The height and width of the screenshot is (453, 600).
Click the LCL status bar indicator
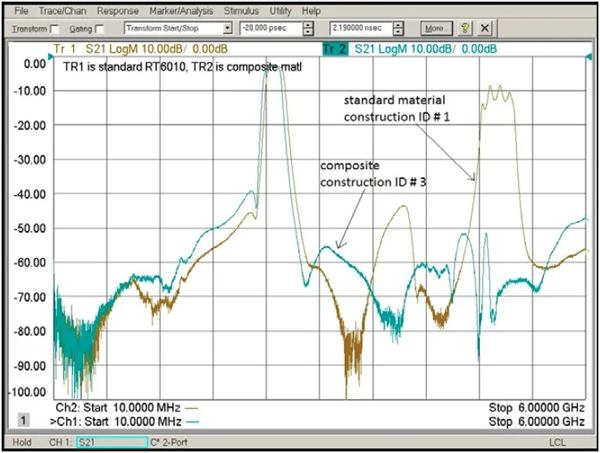557,443
